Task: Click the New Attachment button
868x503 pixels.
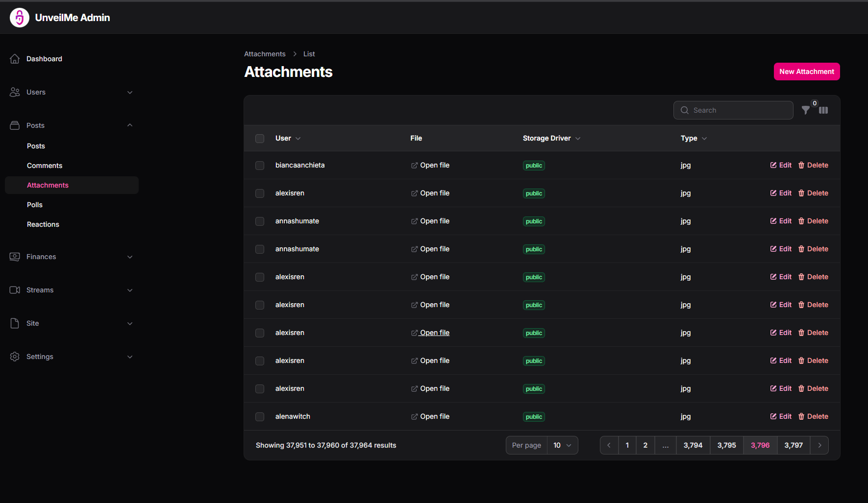Action: click(x=806, y=72)
